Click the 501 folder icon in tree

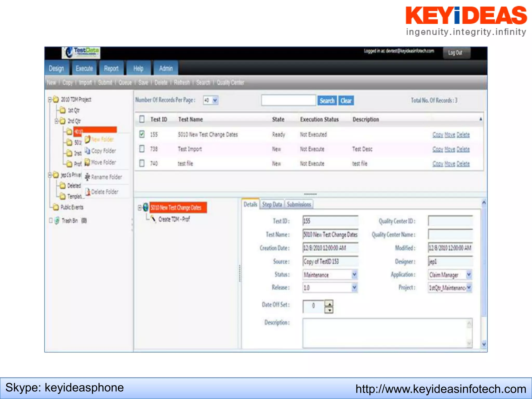click(69, 142)
